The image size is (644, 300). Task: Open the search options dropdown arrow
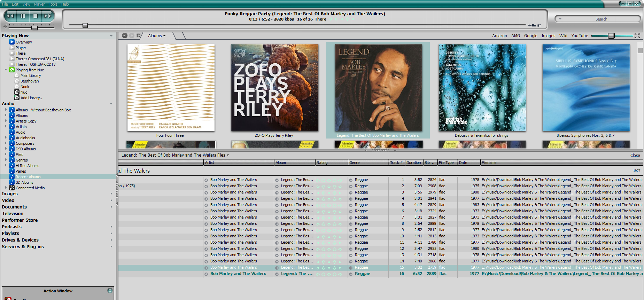click(560, 19)
